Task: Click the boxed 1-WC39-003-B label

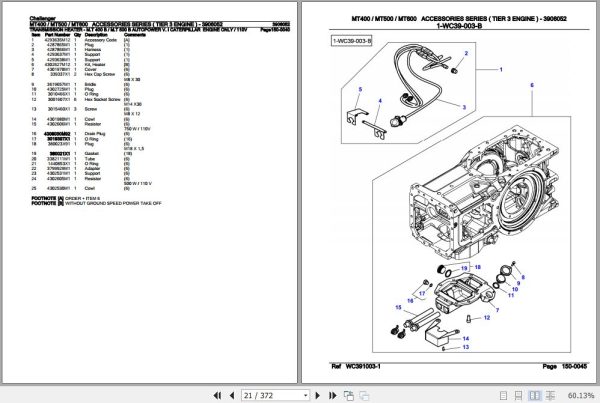Action: click(351, 41)
